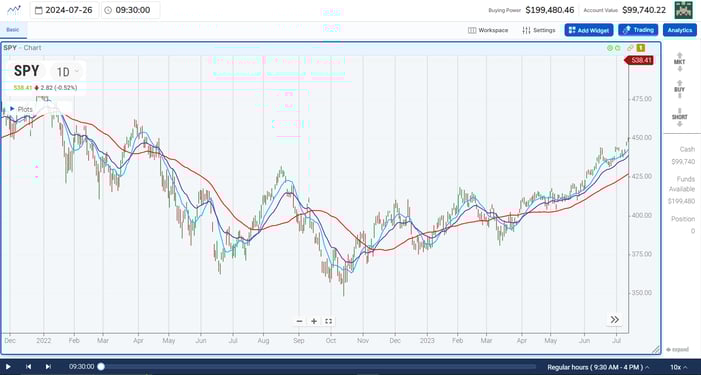Jump to the latest bars with the double chevron

(x=615, y=319)
